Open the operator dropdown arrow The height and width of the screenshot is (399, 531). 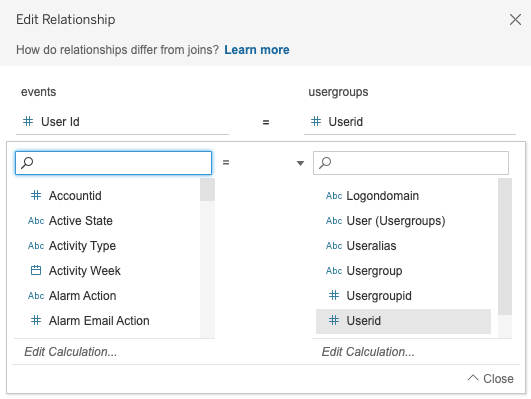click(300, 163)
